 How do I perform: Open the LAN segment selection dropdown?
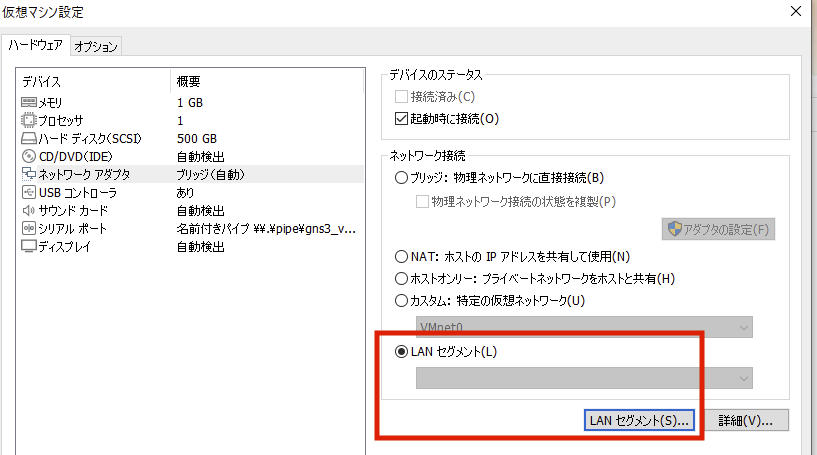tap(584, 378)
